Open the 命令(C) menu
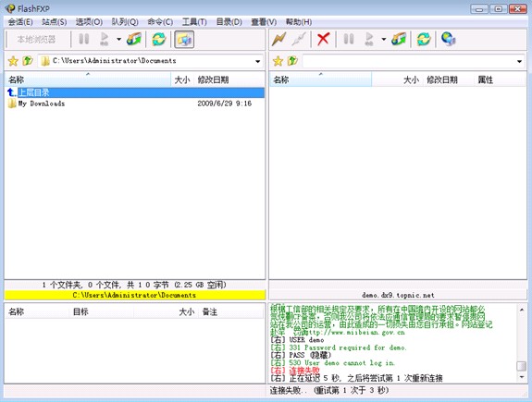Screen dimensions: 532x402 click(160, 22)
